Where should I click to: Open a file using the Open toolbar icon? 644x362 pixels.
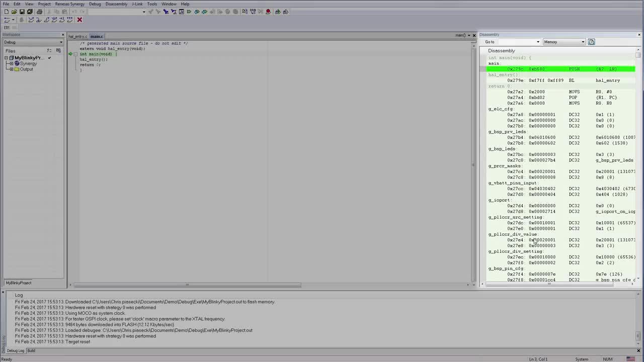[15, 12]
